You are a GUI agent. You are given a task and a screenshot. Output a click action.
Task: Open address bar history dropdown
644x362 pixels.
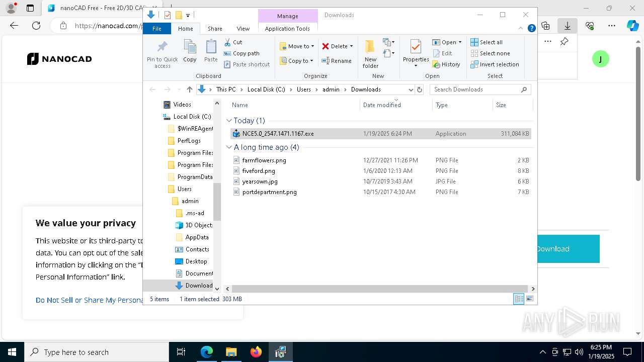tap(411, 89)
